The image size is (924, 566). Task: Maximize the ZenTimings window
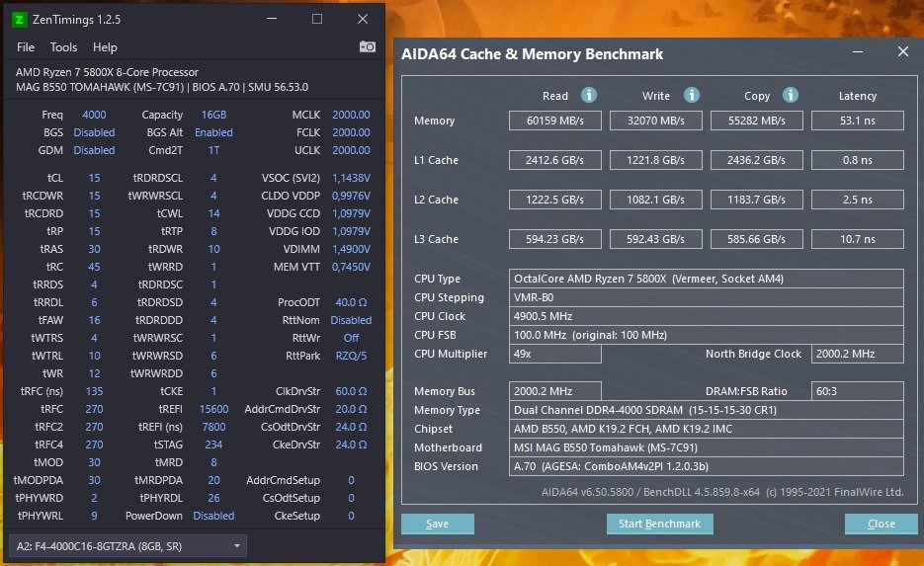[317, 19]
